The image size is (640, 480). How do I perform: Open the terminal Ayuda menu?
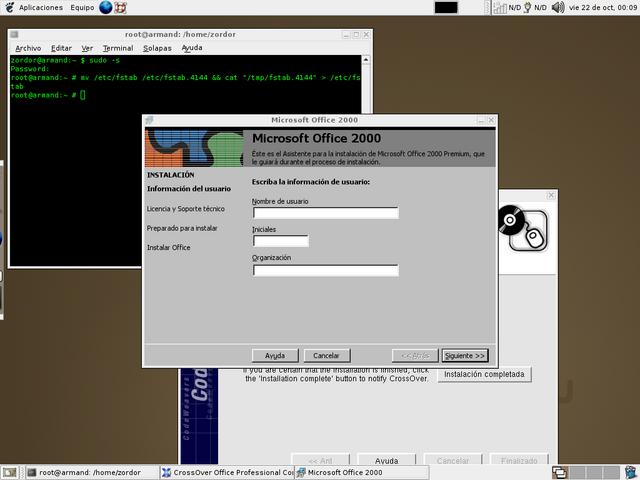click(192, 48)
